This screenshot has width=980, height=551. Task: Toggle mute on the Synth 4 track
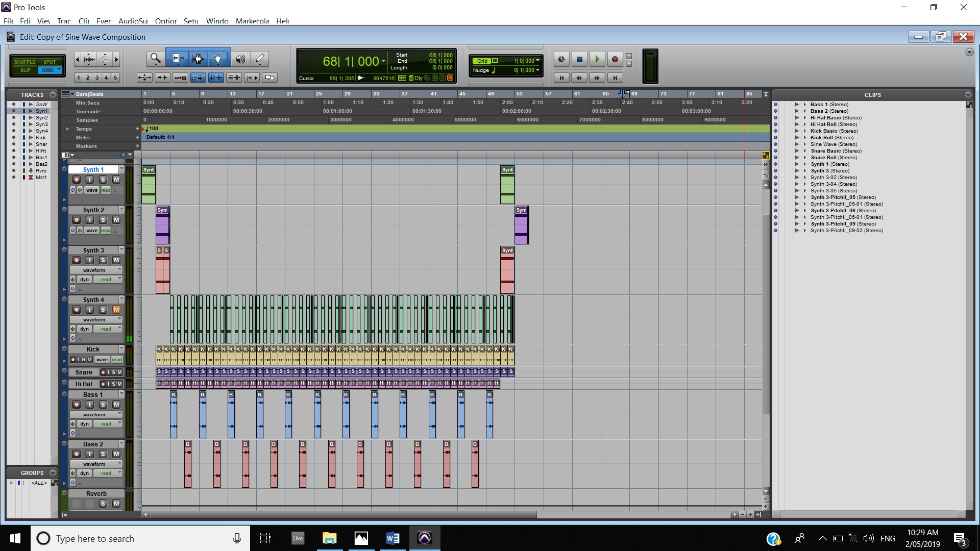(x=116, y=310)
